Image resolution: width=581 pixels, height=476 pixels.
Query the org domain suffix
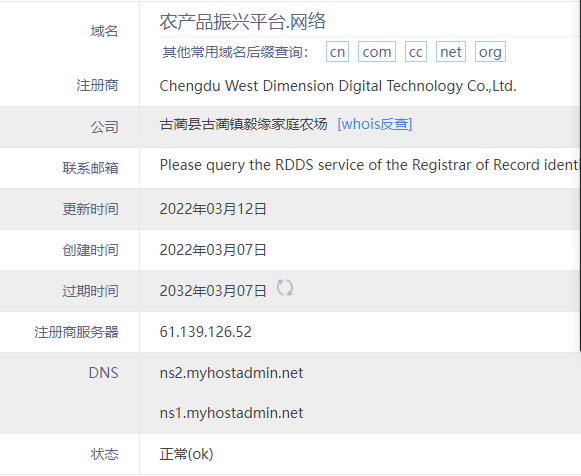[x=490, y=51]
